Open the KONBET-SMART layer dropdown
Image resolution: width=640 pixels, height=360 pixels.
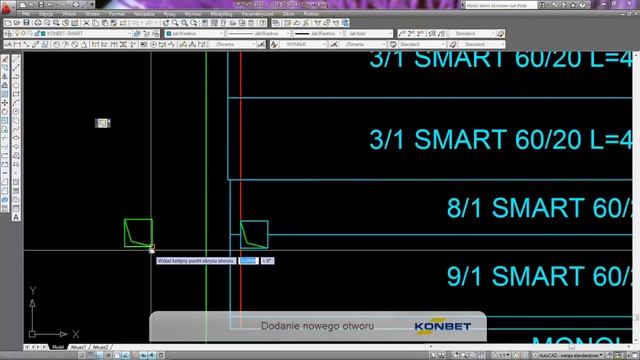[129, 33]
